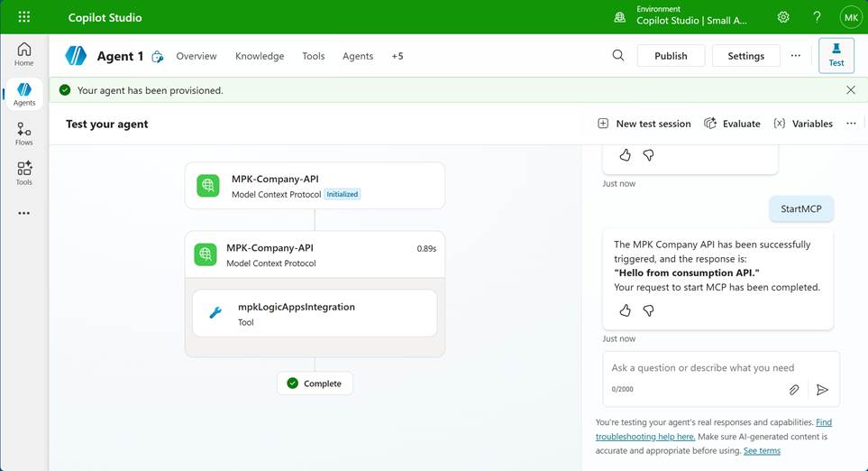Click the search magnifier icon
Viewport: 868px width, 471px height.
(618, 56)
